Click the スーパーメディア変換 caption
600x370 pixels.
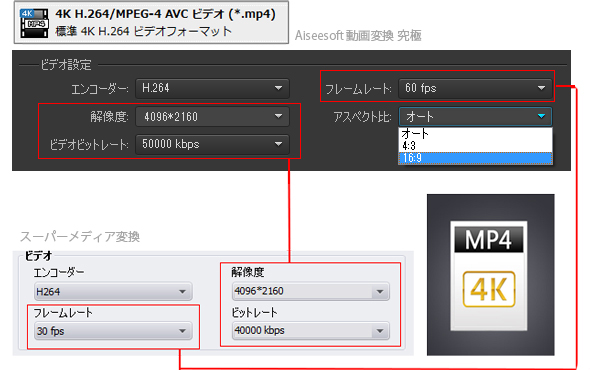80,237
